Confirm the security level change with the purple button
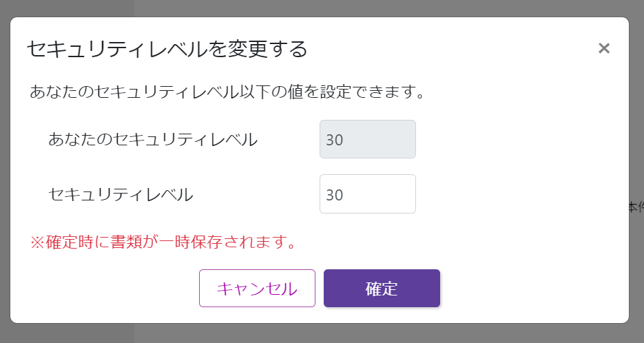 pyautogui.click(x=382, y=288)
